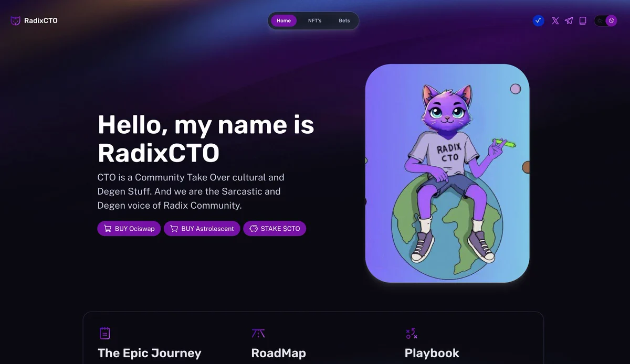Select the dark mode moon toggle knob
Viewport: 630px width, 364px height.
click(611, 21)
